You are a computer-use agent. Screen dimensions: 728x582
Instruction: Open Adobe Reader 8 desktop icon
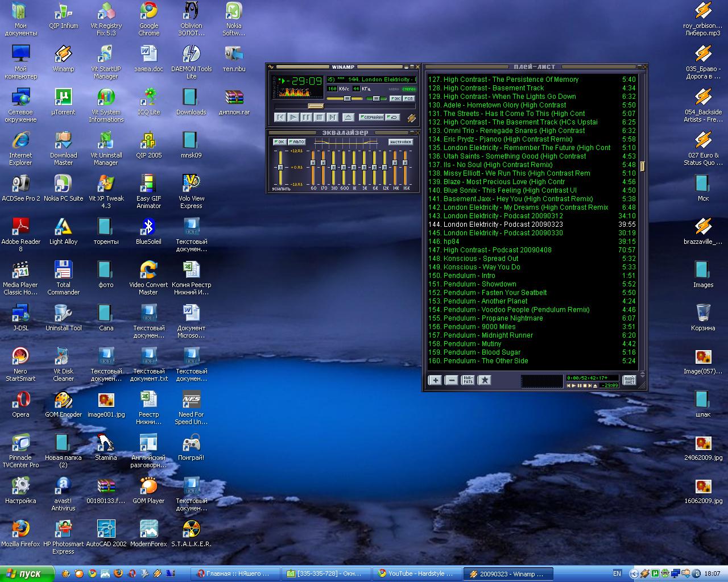(x=20, y=235)
